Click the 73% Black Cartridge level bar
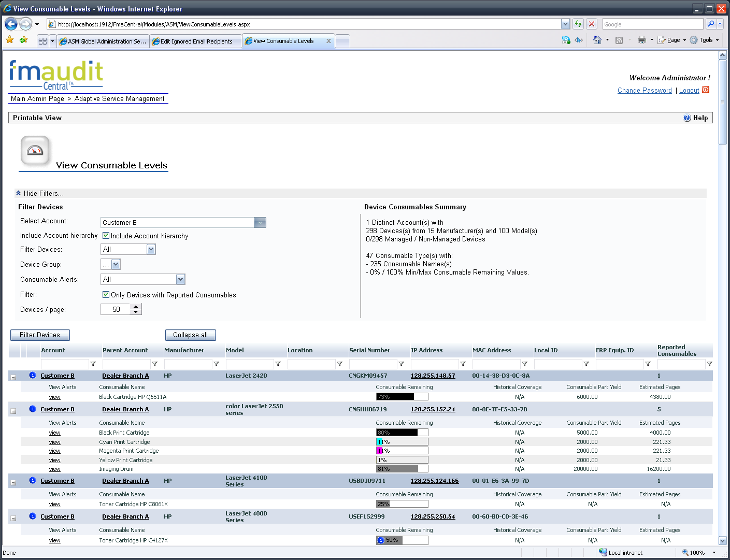The width and height of the screenshot is (730, 560). (x=402, y=397)
